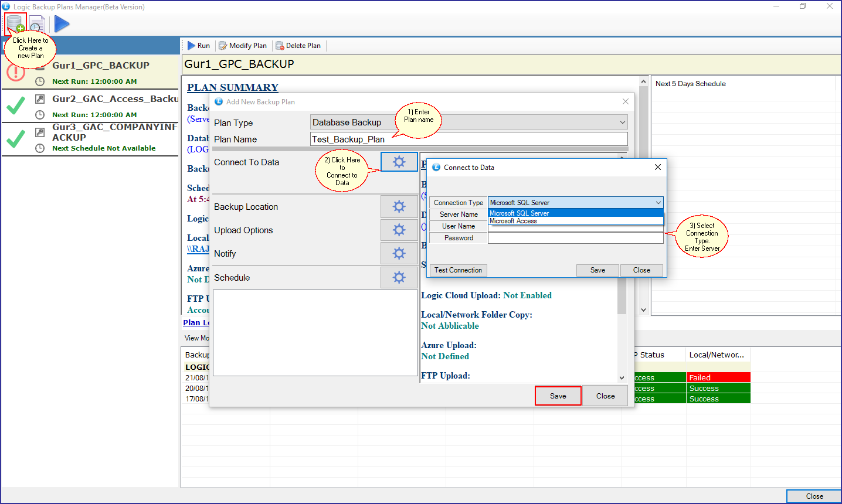Close the Add New Backup Plan dialog button
The height and width of the screenshot is (504, 842).
click(606, 396)
